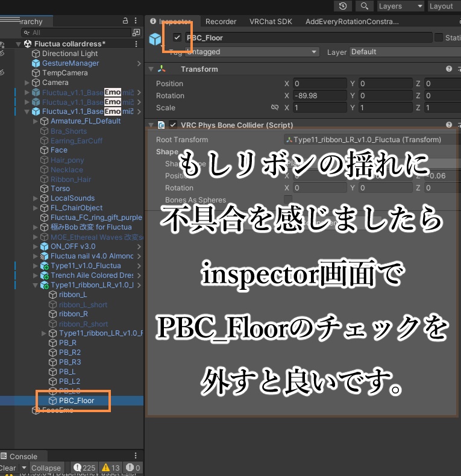This screenshot has height=476, width=461.
Task: Click VRC Phys Bone Collider script icon
Action: 162,125
